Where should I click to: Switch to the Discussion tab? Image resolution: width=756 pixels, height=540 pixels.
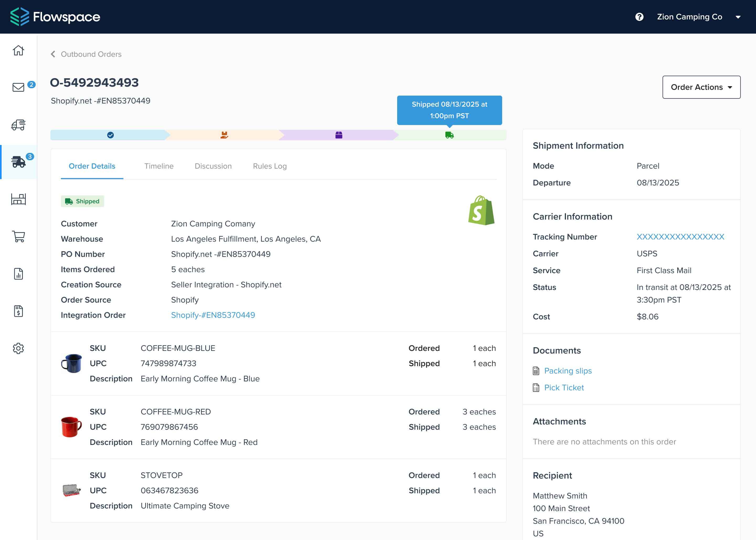pyautogui.click(x=213, y=166)
